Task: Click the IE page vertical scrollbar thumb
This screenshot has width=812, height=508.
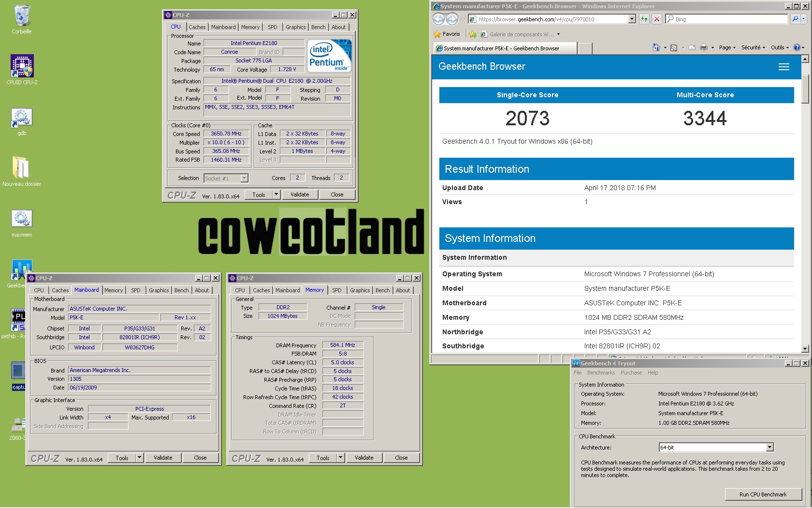Action: coord(805,89)
